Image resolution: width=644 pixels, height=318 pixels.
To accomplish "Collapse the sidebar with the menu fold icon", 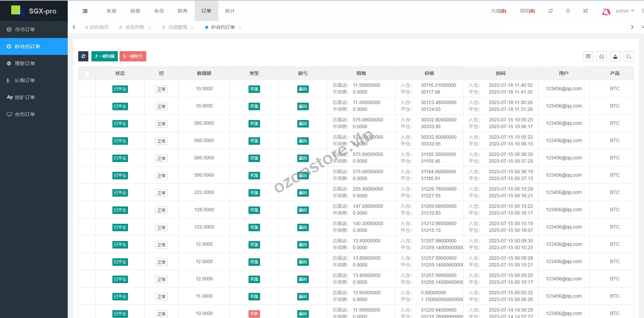I will pyautogui.click(x=85, y=11).
